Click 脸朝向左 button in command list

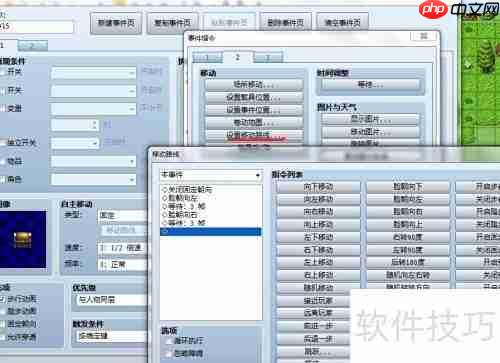coord(408,200)
